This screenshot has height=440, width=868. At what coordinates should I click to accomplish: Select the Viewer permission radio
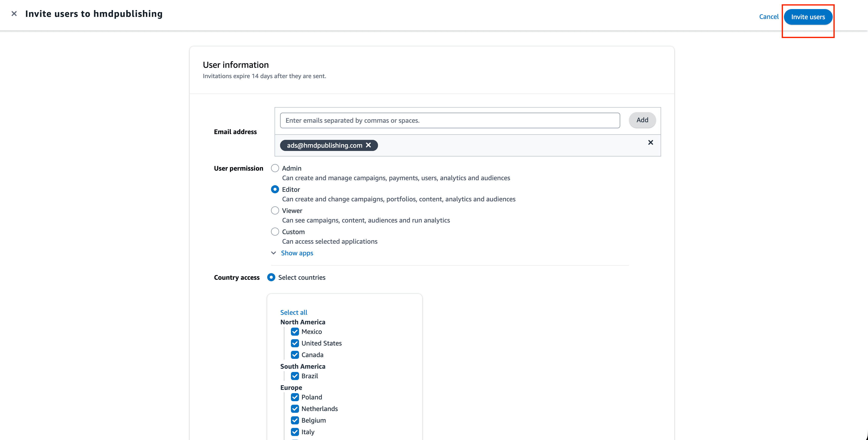[x=275, y=210]
